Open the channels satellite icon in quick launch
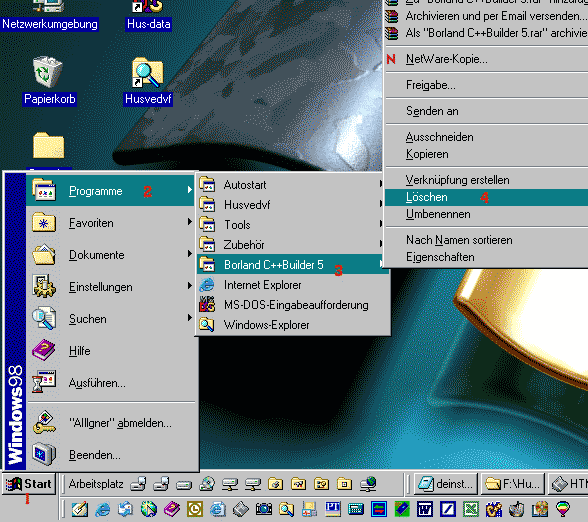Viewport: 588px width, 522px height. click(149, 509)
